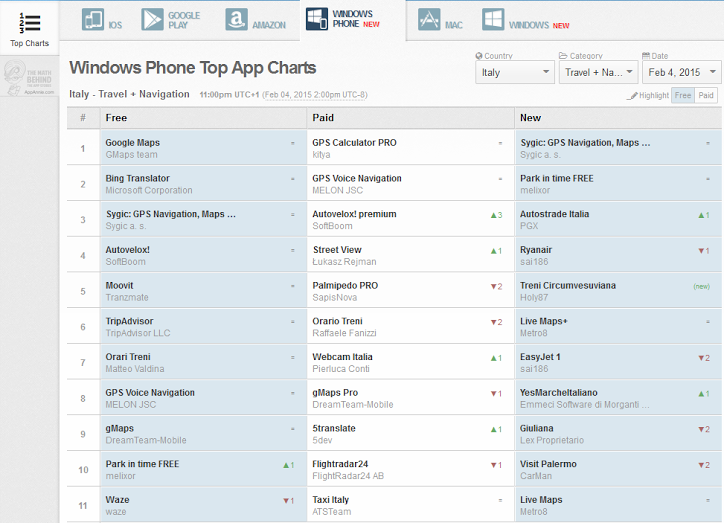Image resolution: width=724 pixels, height=523 pixels.
Task: Open Orario Treni paid app link
Action: [337, 321]
